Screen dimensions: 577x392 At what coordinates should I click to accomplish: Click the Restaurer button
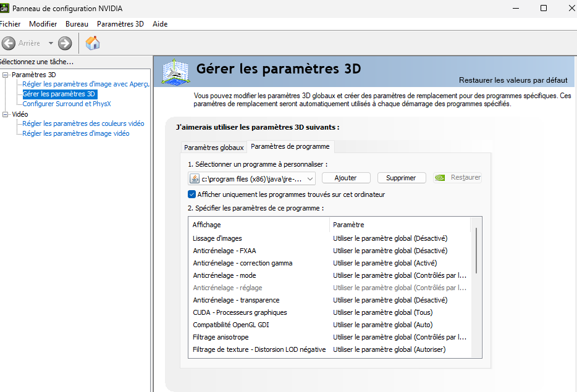pyautogui.click(x=457, y=178)
